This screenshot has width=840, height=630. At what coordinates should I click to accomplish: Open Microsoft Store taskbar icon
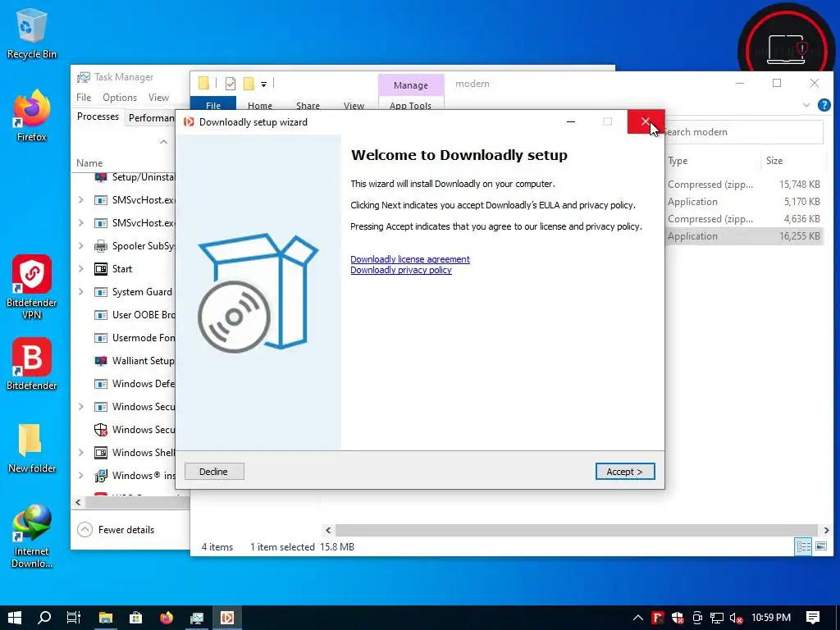(136, 618)
